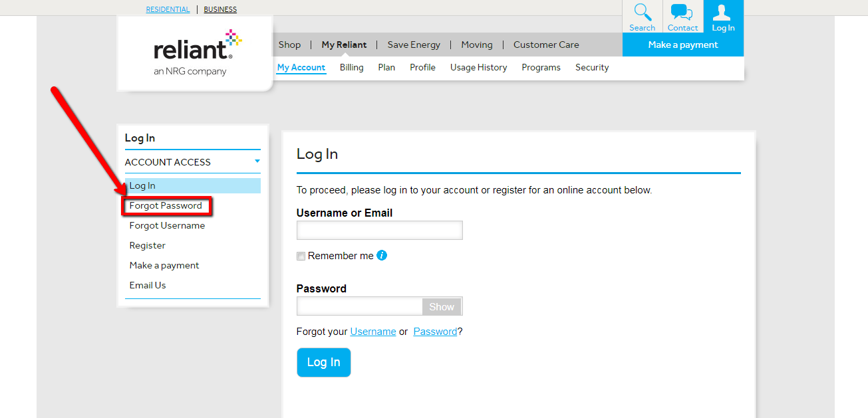Screen dimensions: 868x418
Task: Switch to the Billing tab
Action: point(351,67)
